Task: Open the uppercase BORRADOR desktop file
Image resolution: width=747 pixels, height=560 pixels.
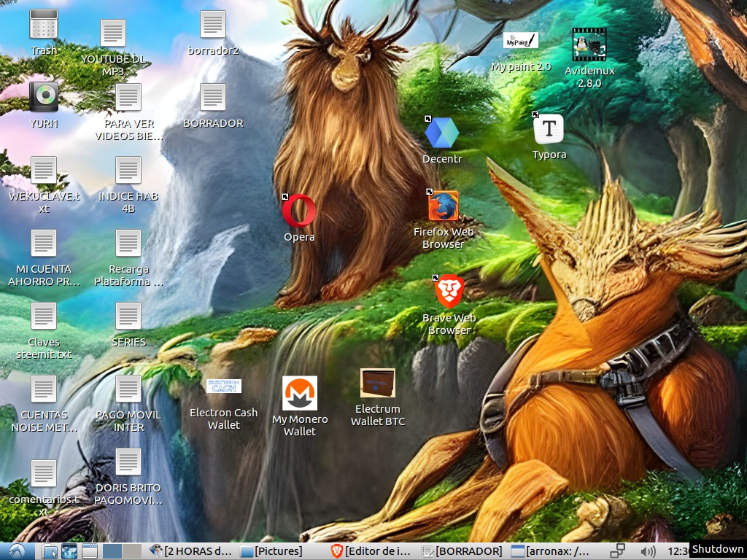Action: (212, 97)
